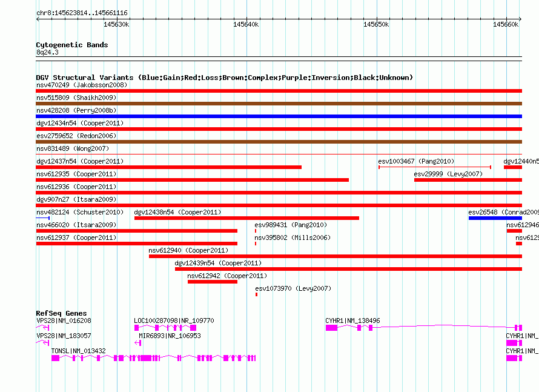Select the red nsv612942 variant bar
The width and height of the screenshot is (539, 392).
click(213, 282)
